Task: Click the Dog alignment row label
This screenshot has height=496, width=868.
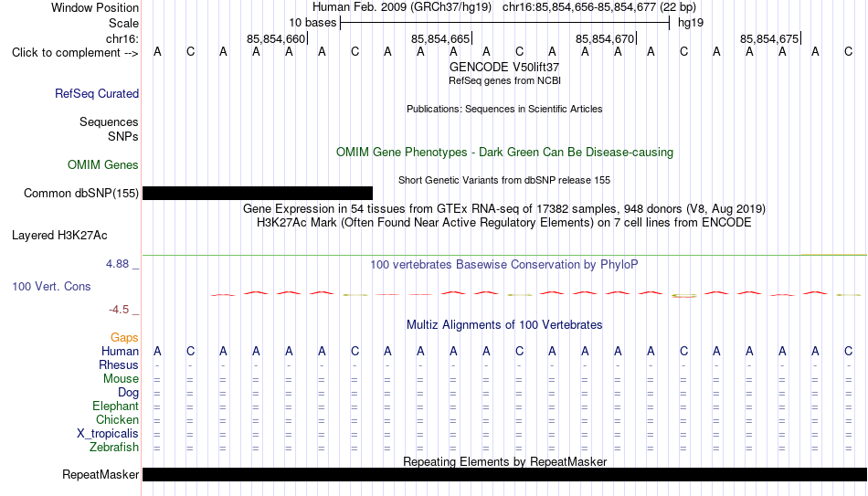Action: click(129, 393)
